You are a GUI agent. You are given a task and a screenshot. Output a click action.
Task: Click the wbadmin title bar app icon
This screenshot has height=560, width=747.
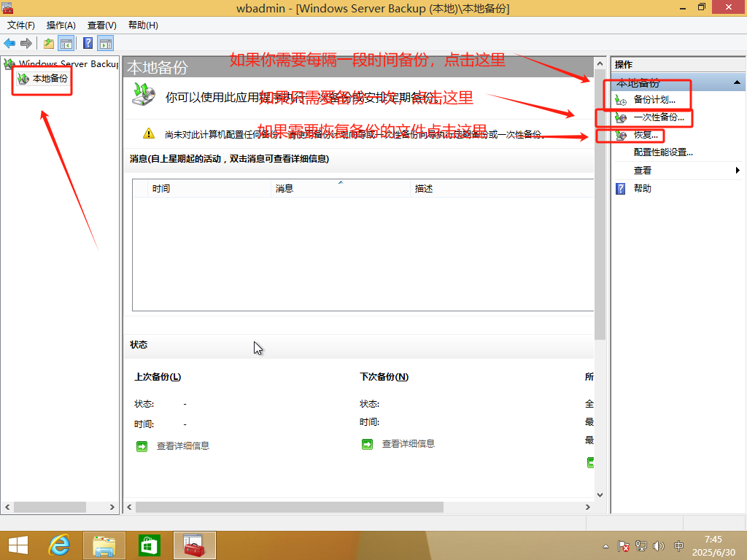pyautogui.click(x=7, y=7)
